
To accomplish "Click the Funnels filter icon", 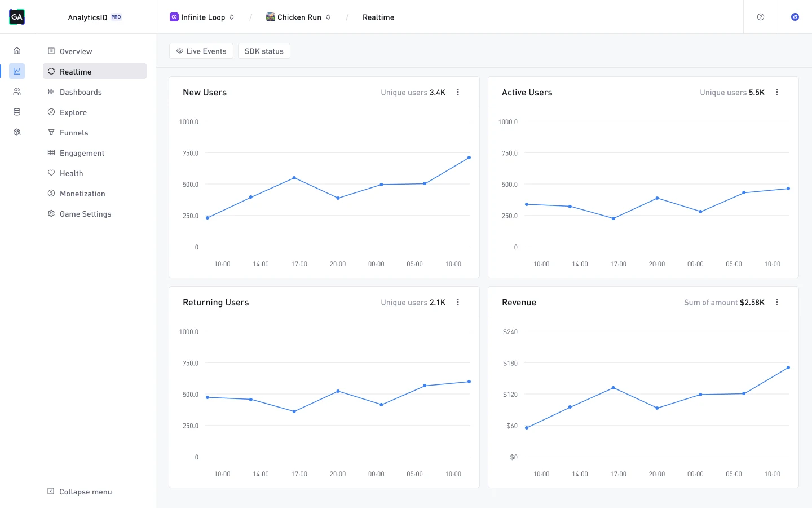I will coord(51,132).
